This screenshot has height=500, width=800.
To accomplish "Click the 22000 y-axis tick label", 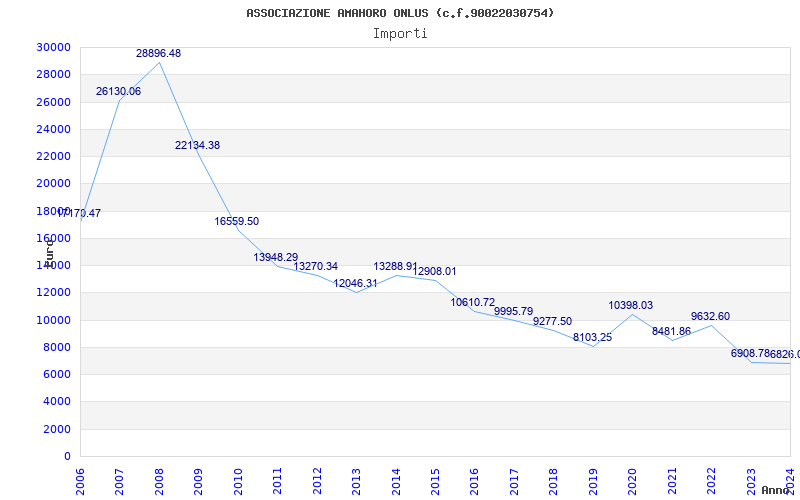I will click(53, 156).
